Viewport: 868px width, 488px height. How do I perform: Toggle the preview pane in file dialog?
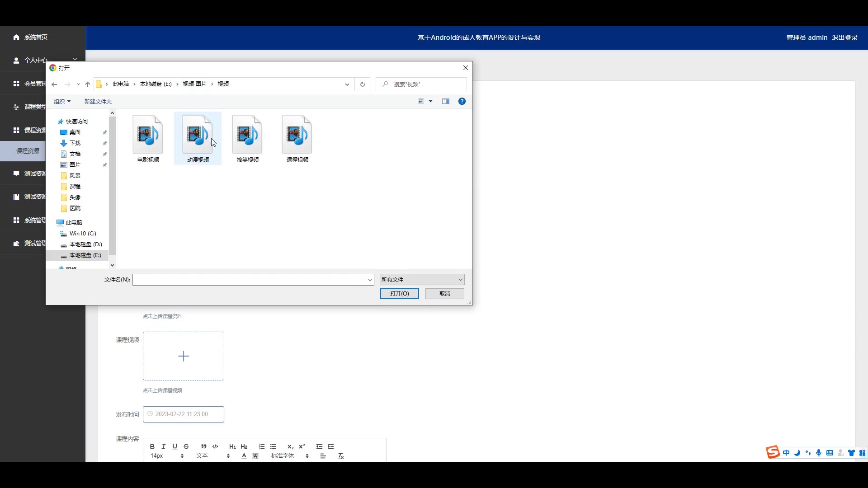tap(446, 101)
